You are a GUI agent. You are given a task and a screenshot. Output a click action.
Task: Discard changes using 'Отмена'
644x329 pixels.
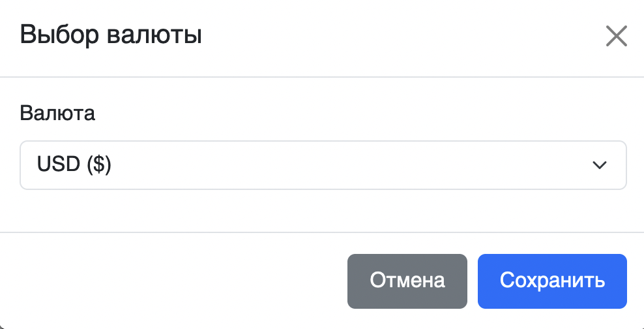(x=407, y=281)
